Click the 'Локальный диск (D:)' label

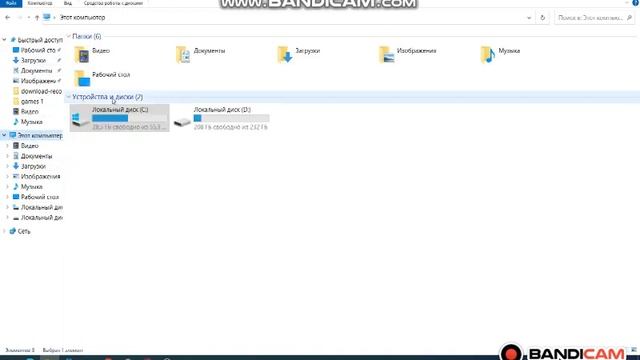(222, 109)
